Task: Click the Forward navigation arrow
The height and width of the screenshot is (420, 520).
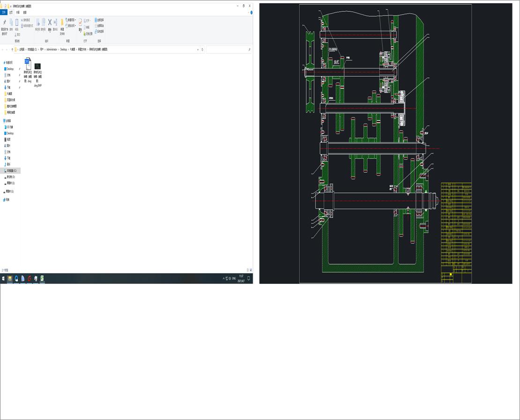Action: point(7,49)
